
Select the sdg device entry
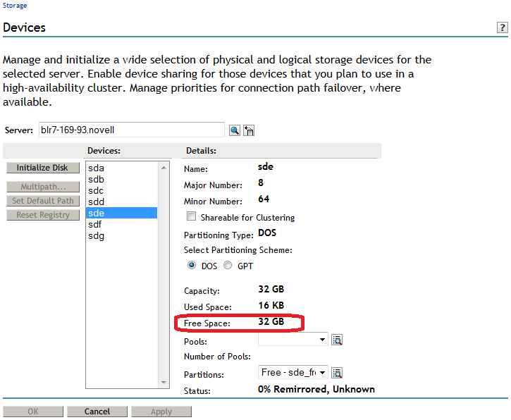click(x=96, y=236)
